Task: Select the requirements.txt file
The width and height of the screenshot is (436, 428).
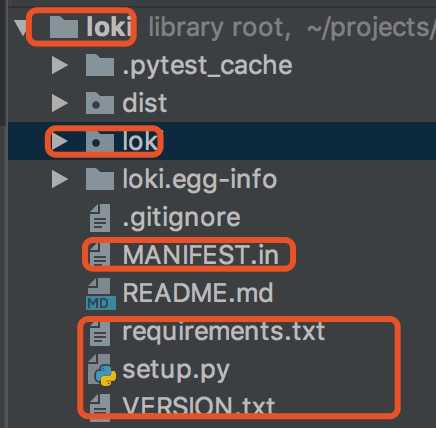Action: 224,332
